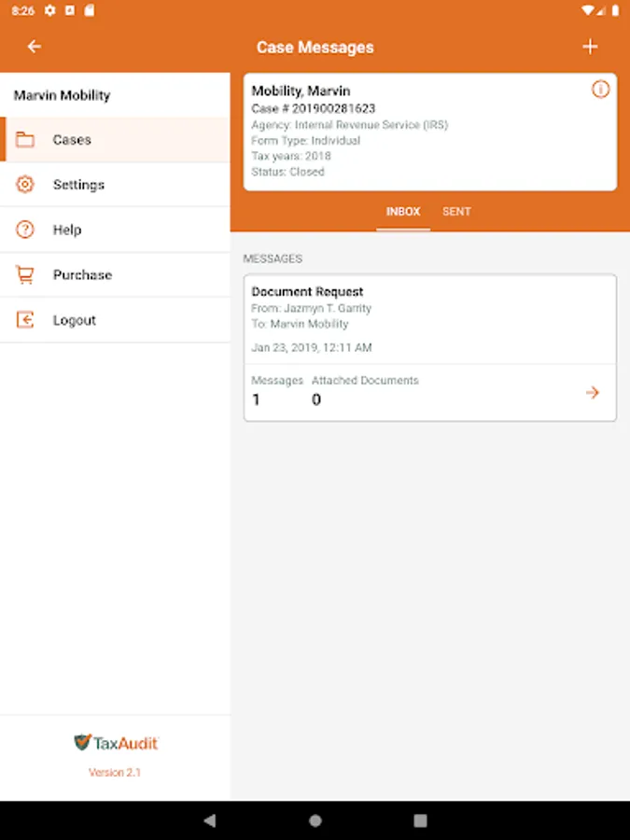Tap the back arrow in header
The height and width of the screenshot is (840, 630).
click(35, 47)
